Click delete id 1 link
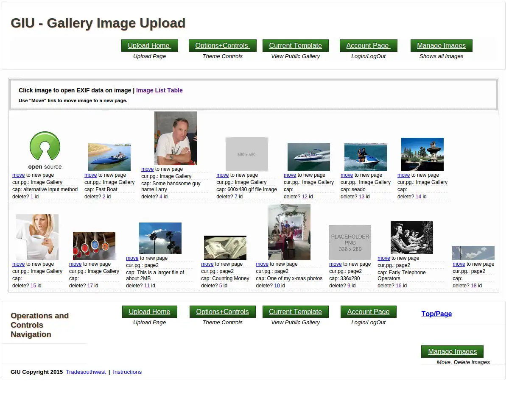The height and width of the screenshot is (420, 509). (x=32, y=197)
